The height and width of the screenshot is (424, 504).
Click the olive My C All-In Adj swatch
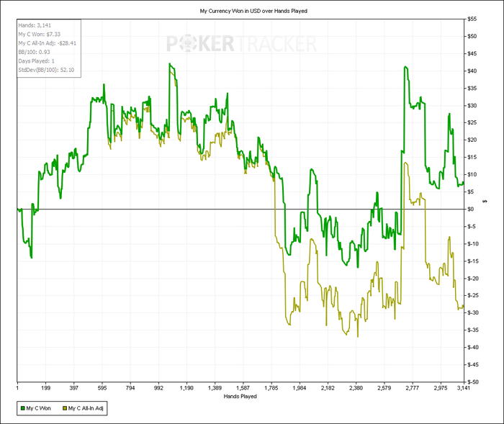(x=65, y=408)
